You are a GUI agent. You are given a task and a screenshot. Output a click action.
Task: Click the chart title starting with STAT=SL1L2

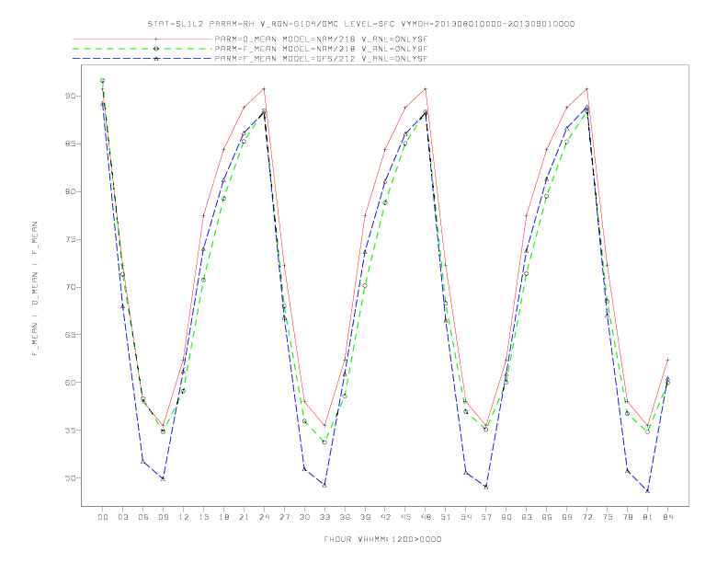pyautogui.click(x=360, y=24)
